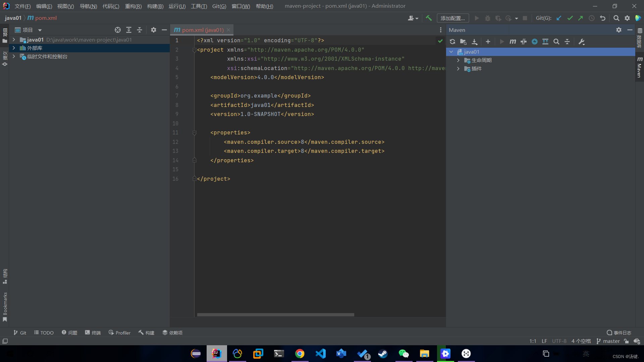Open Git history clock icon
644x362 pixels.
592,18
